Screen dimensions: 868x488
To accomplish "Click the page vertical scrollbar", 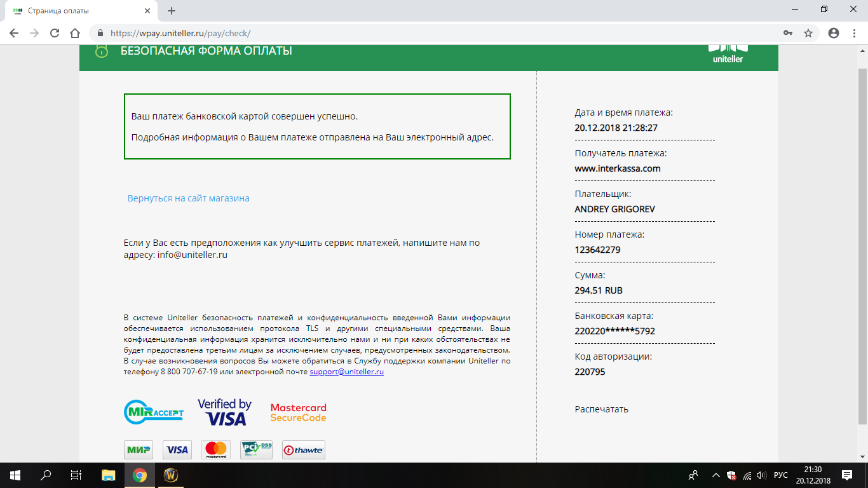I will click(862, 248).
